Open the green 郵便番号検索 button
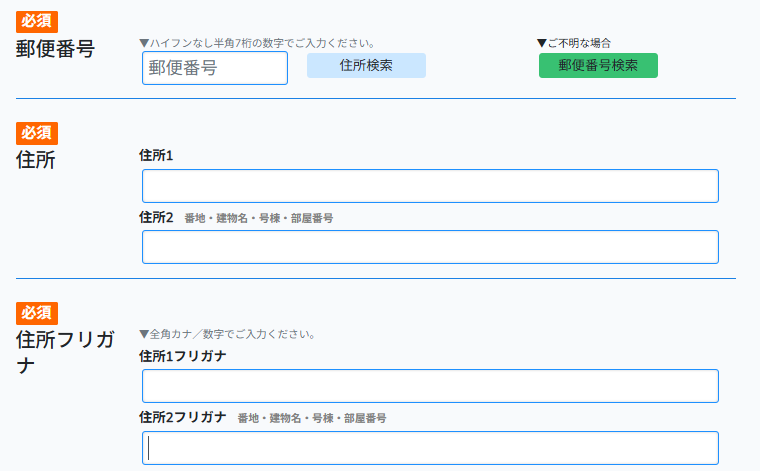The image size is (760, 471). point(598,66)
